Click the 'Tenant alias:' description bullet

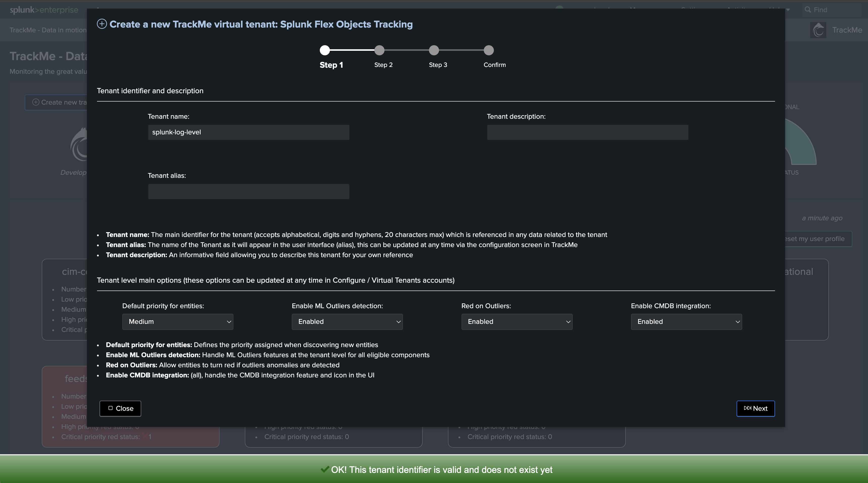(x=342, y=245)
